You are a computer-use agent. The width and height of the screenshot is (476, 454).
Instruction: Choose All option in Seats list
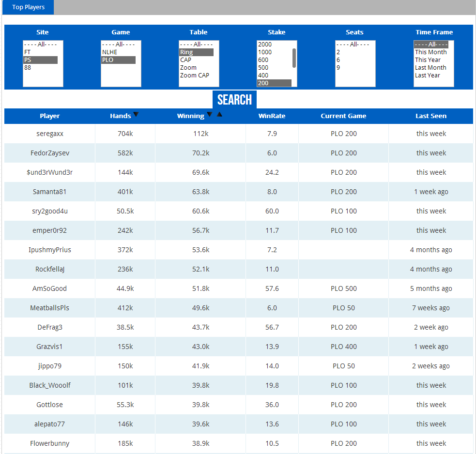click(x=353, y=45)
